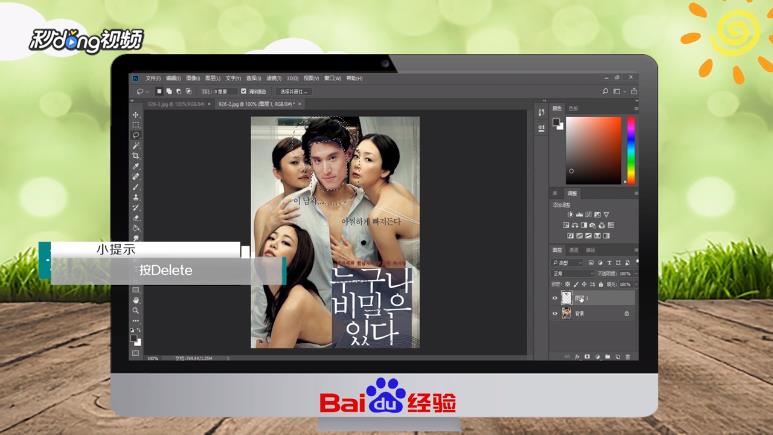Screen dimensions: 773x435
Task: Click the toolbox foreground color swatch
Action: coord(134,338)
